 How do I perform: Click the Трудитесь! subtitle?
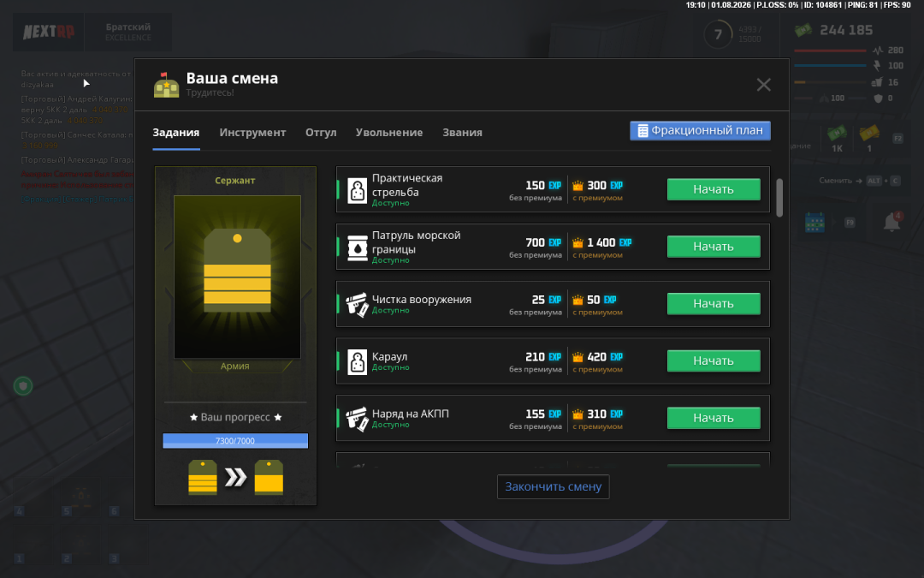pos(210,92)
